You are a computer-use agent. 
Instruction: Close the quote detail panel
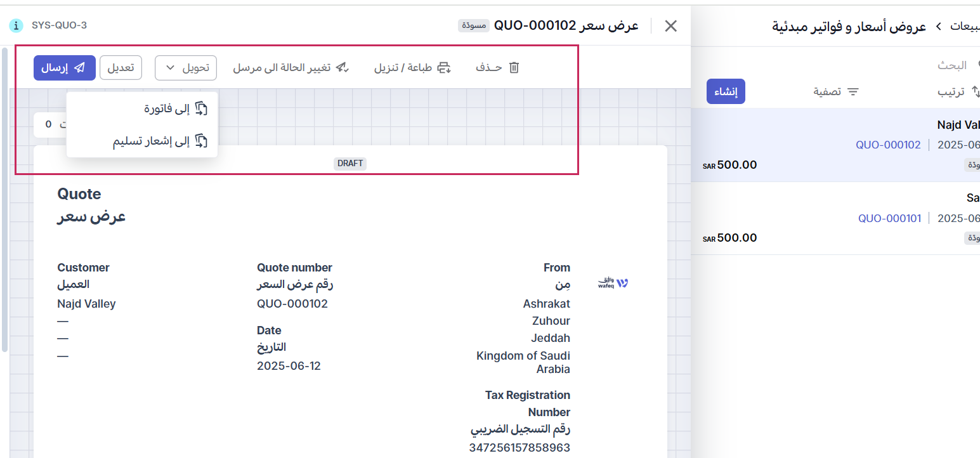[670, 26]
